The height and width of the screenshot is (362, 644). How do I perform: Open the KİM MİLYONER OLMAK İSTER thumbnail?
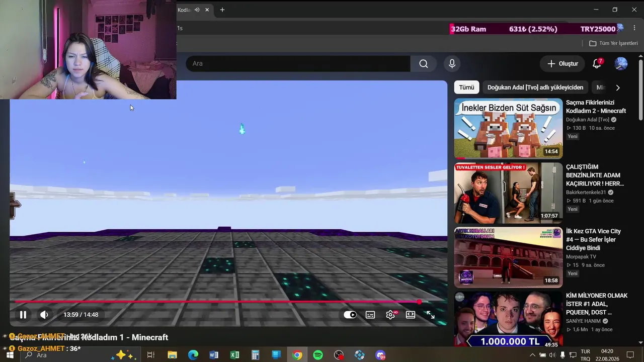[x=508, y=320]
